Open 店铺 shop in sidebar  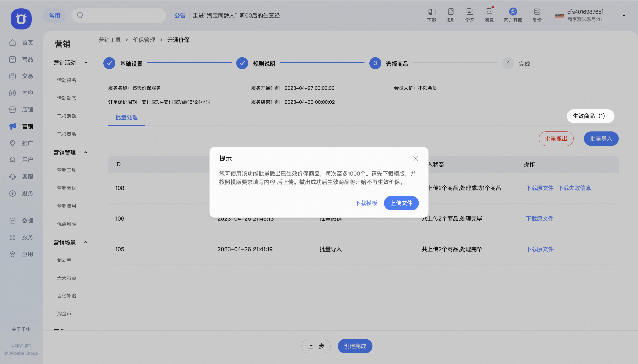tap(21, 110)
